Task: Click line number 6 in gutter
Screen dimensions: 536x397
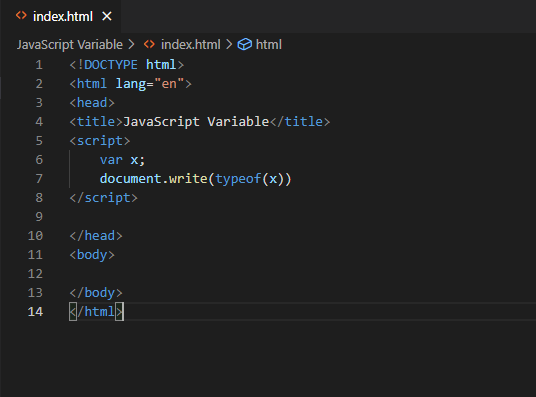Action: 39,160
